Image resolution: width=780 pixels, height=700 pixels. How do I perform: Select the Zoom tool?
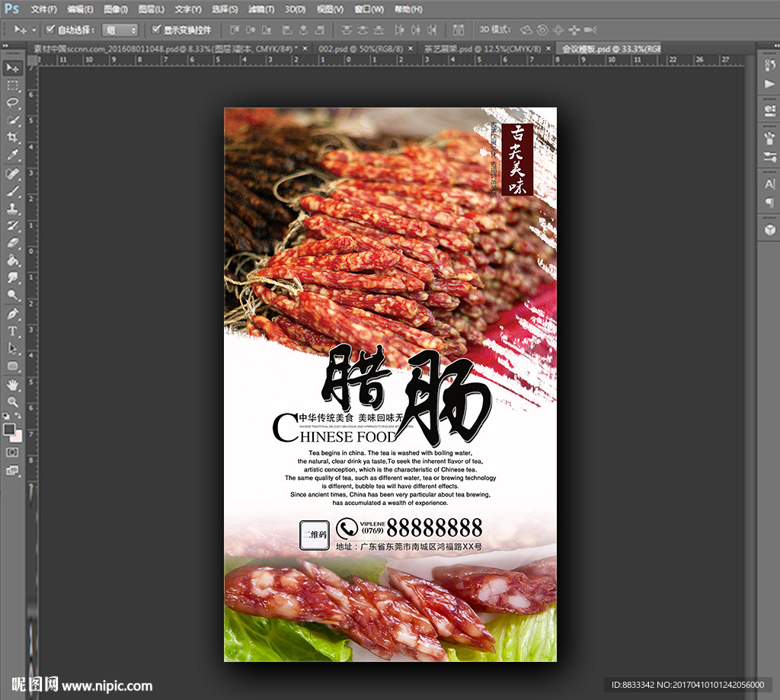point(12,402)
